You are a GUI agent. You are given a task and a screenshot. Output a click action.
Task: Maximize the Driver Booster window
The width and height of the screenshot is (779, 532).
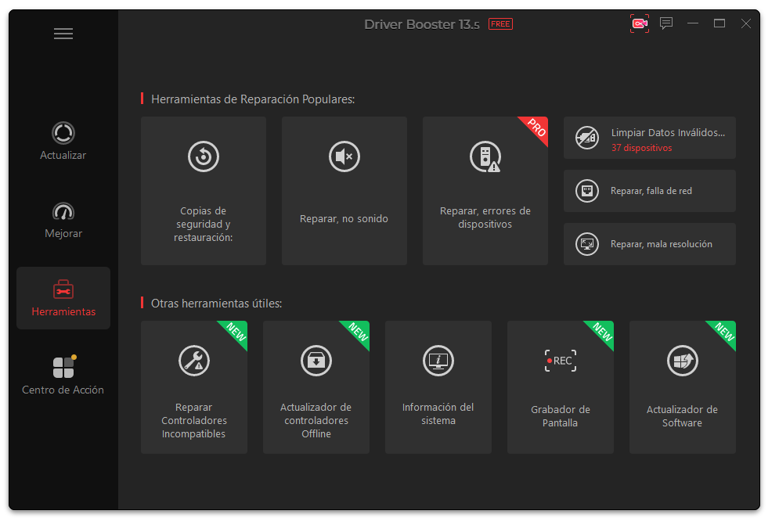coord(719,23)
